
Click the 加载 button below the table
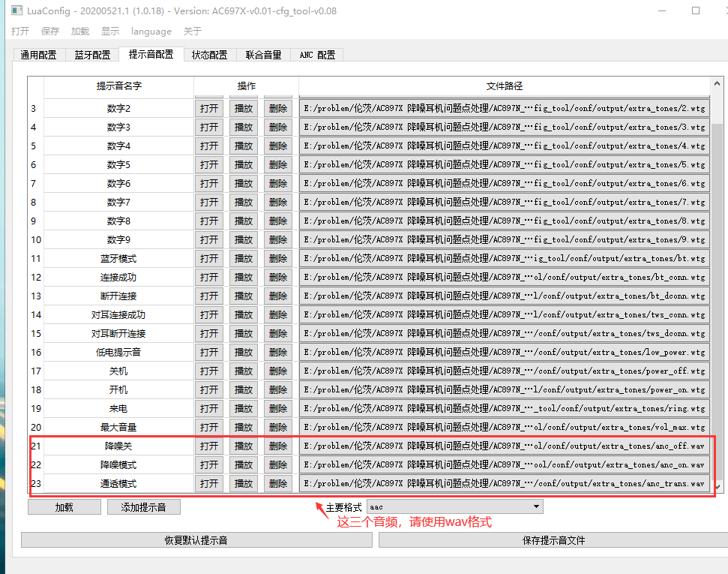pos(64,507)
